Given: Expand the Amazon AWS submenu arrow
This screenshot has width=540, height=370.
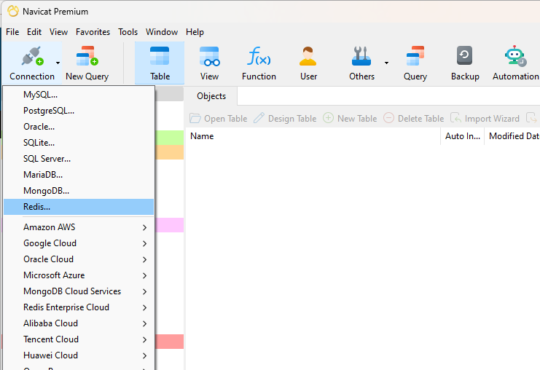Looking at the screenshot, I should pos(145,227).
